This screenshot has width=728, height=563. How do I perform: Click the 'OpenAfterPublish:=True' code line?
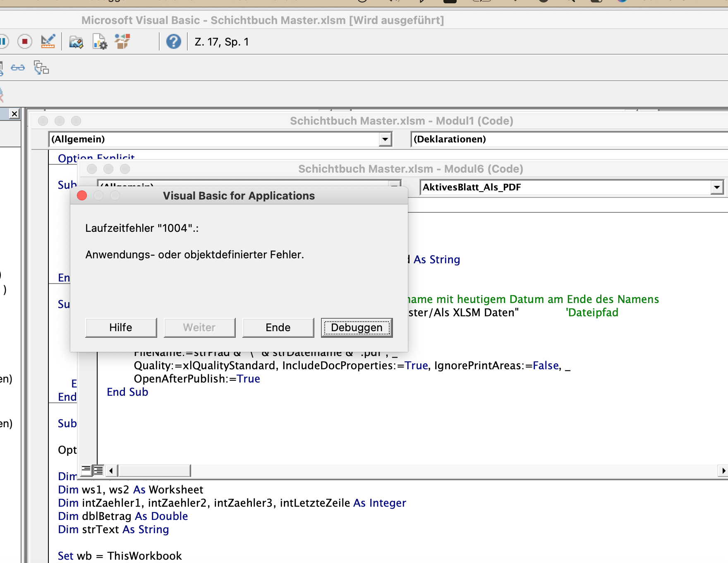pyautogui.click(x=197, y=379)
